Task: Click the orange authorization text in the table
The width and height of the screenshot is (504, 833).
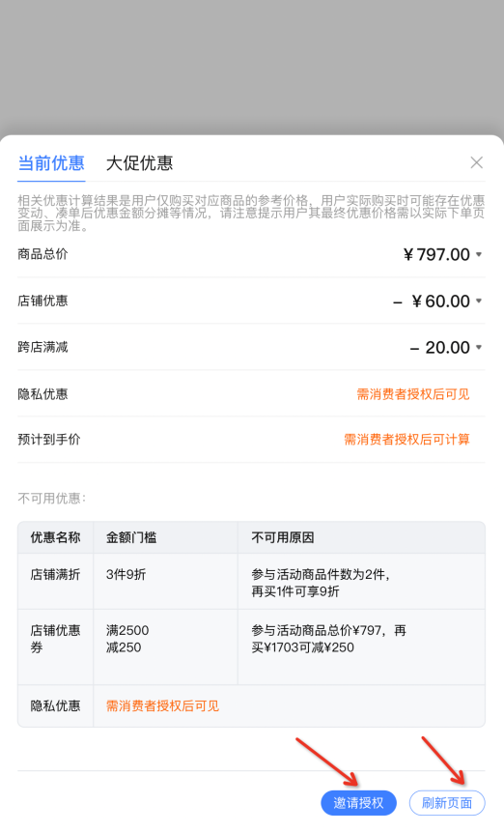Action: [x=162, y=706]
